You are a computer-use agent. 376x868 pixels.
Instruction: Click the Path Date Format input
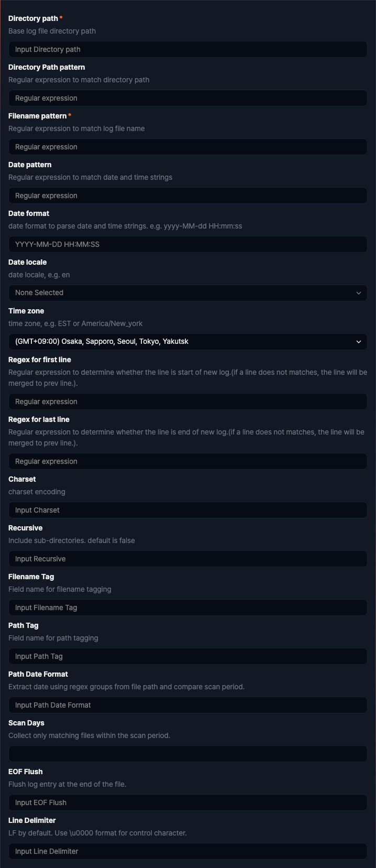187,704
